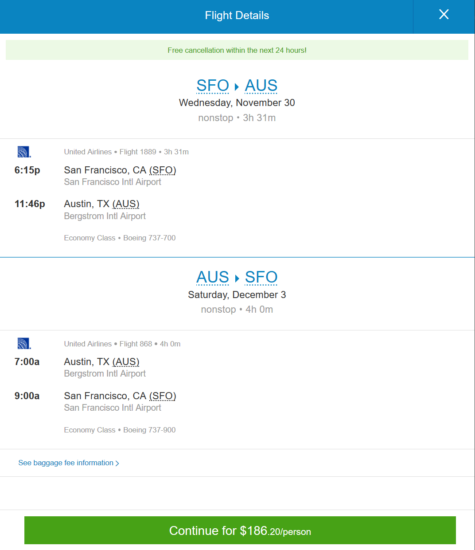The width and height of the screenshot is (475, 550).
Task: Expand baggage fee information chevron
Action: [117, 463]
